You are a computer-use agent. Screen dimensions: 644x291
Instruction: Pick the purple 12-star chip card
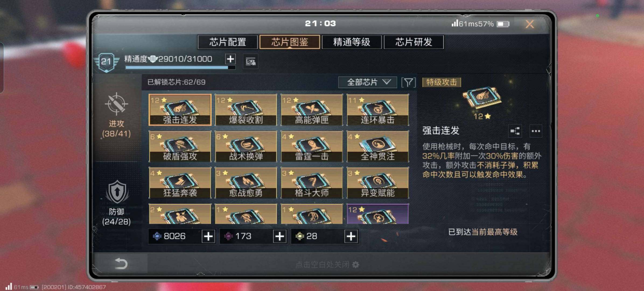378,214
